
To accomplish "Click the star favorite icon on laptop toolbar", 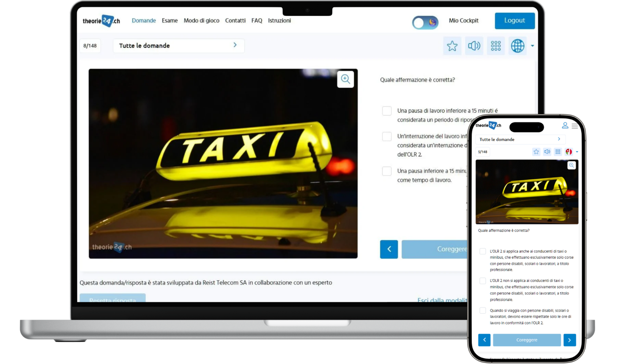I will pyautogui.click(x=452, y=46).
